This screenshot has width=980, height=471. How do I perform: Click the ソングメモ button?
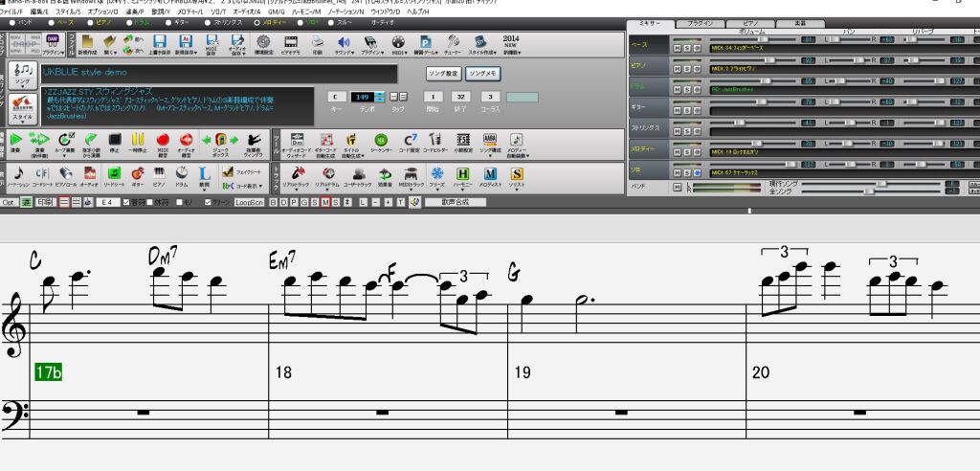point(483,73)
